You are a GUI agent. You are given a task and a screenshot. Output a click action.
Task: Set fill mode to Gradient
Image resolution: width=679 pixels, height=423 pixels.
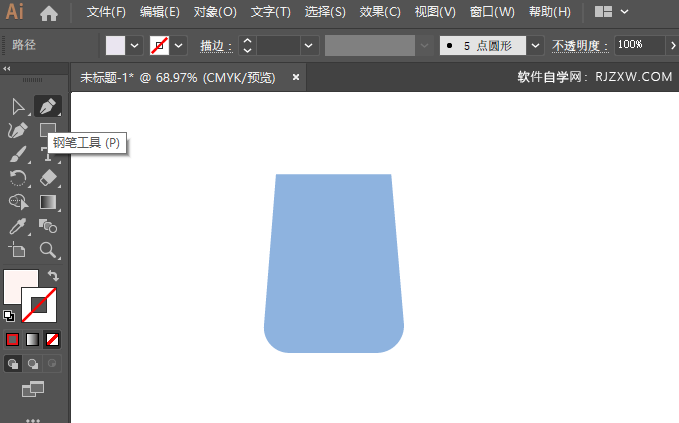(x=32, y=339)
